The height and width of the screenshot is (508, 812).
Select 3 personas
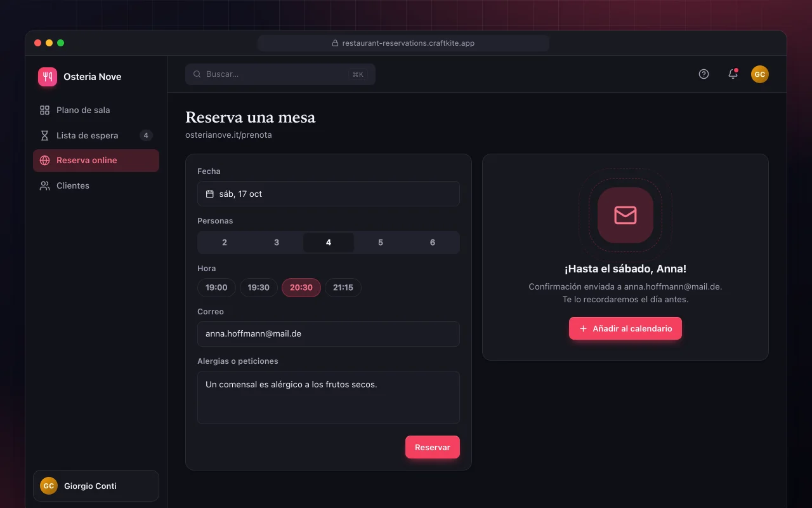coord(277,243)
